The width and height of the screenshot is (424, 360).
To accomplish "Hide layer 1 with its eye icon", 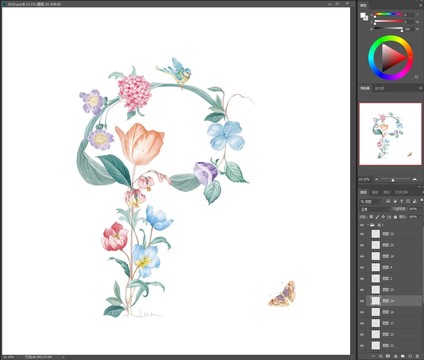I will (x=362, y=278).
